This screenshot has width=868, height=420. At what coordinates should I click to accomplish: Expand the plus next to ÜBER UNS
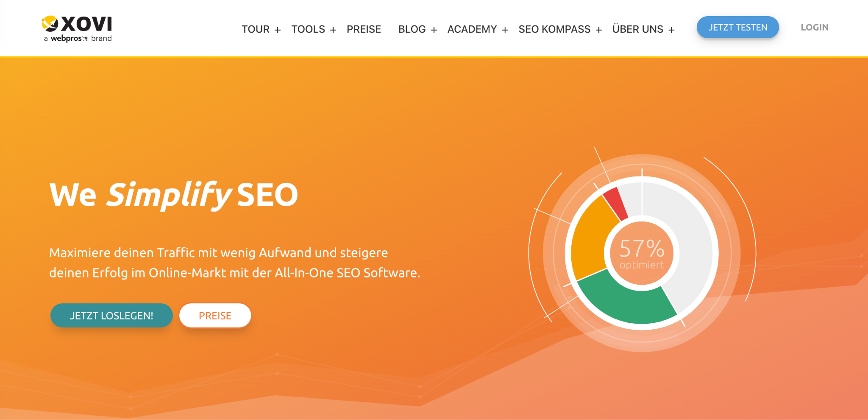tap(671, 30)
